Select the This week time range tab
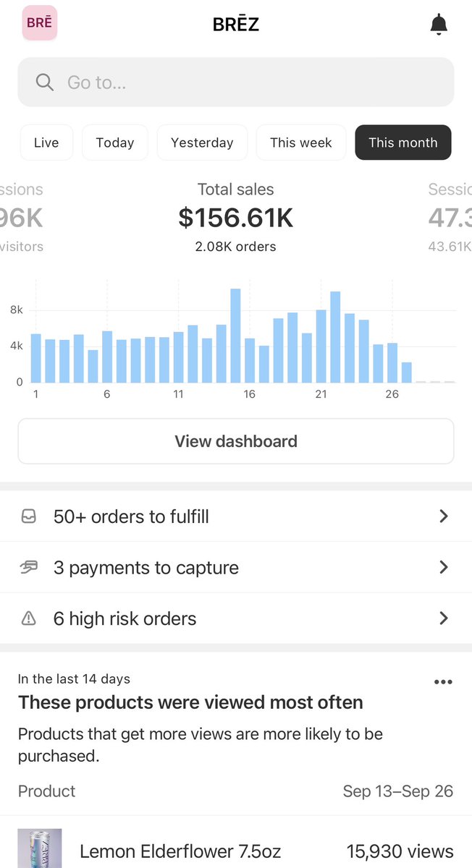This screenshot has height=868, width=472. [301, 142]
